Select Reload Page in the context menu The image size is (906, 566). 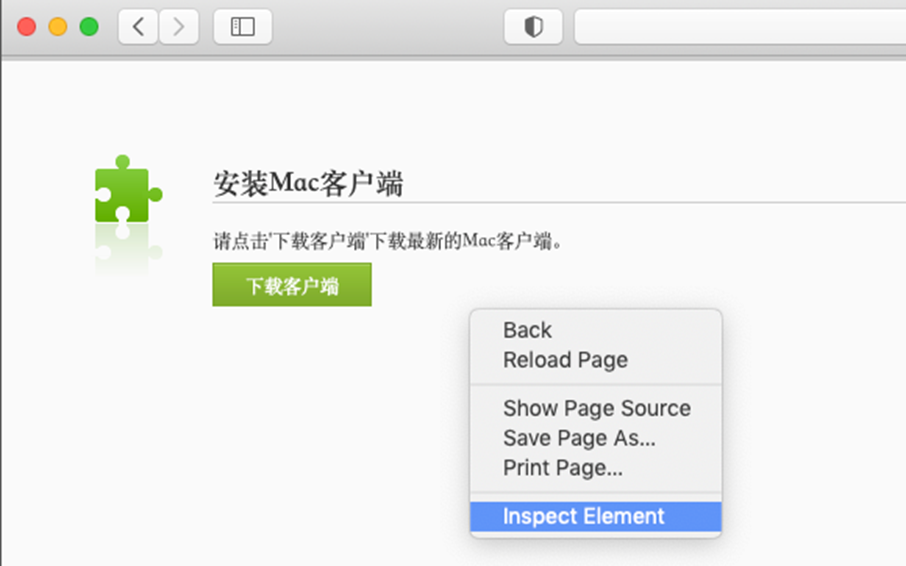pyautogui.click(x=565, y=360)
